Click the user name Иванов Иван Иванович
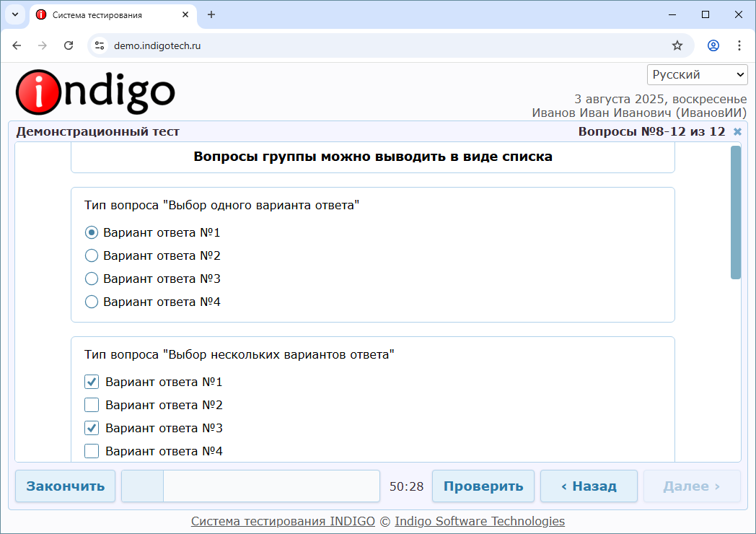756x534 pixels. (x=639, y=113)
